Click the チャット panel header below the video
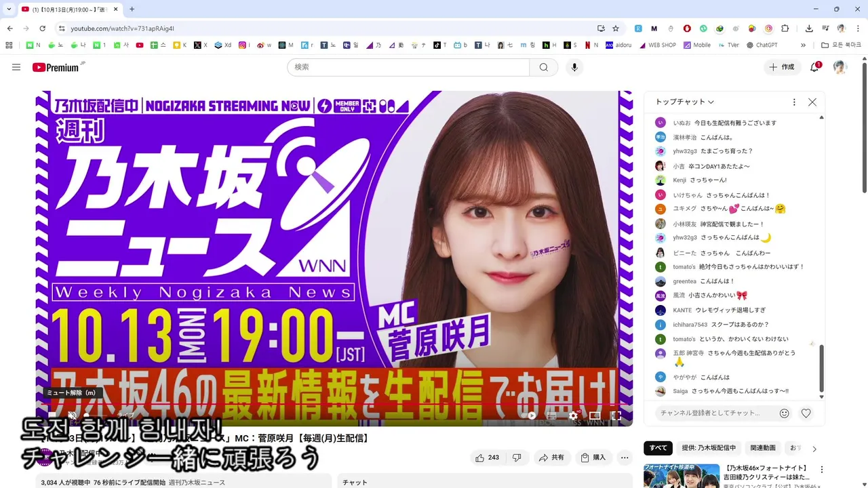 tap(355, 483)
